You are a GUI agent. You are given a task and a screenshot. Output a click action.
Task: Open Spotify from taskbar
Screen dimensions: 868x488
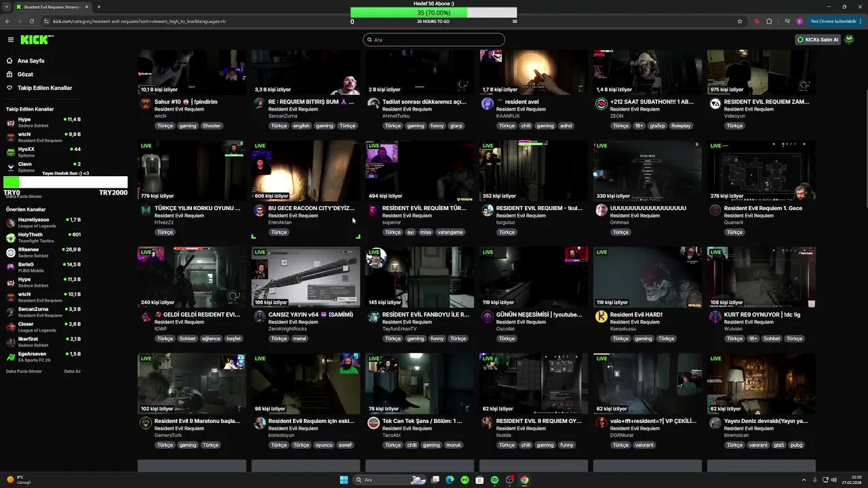pyautogui.click(x=494, y=480)
